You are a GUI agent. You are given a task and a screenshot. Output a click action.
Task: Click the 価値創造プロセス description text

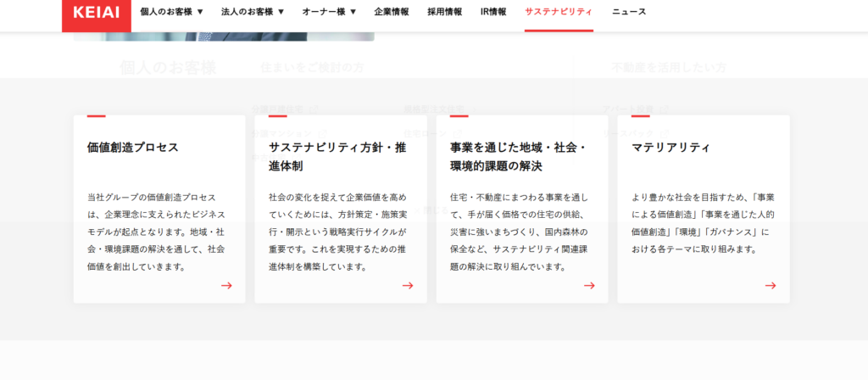[156, 232]
